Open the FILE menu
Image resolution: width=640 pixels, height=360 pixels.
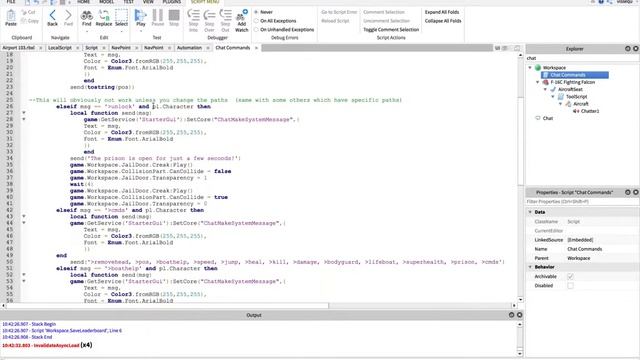click(11, 2)
